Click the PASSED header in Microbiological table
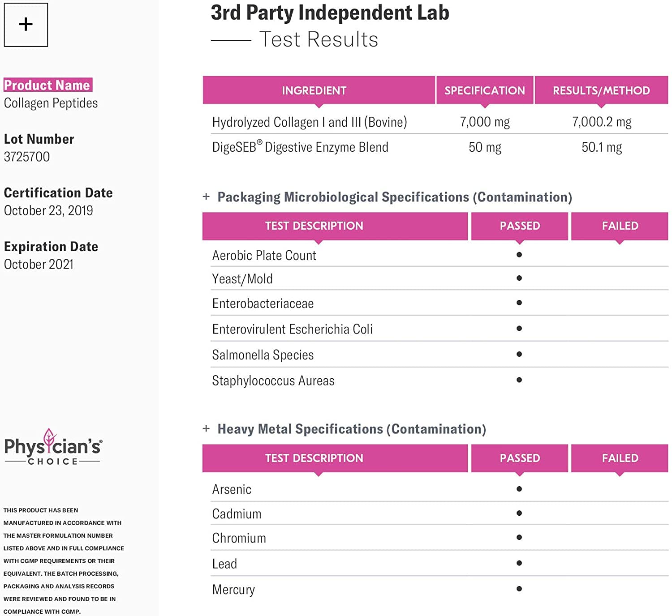Screen dimensions: 672x616 pos(520,226)
